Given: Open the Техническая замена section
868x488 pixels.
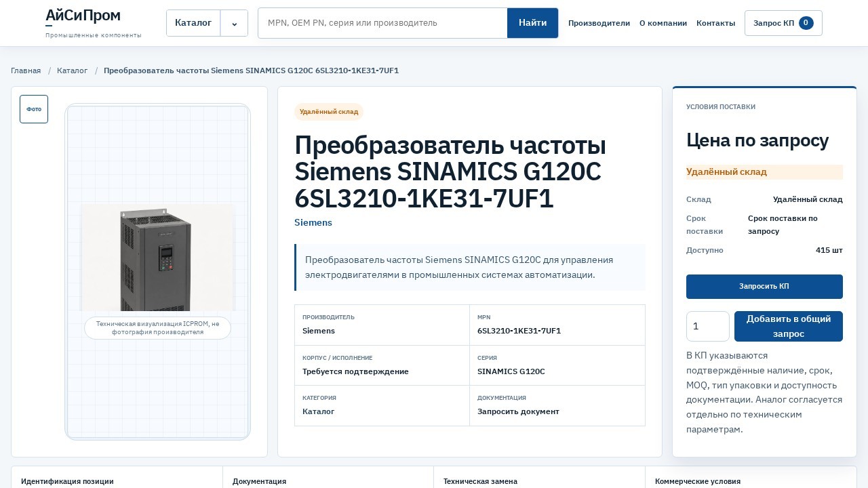Looking at the screenshot, I should click(480, 481).
